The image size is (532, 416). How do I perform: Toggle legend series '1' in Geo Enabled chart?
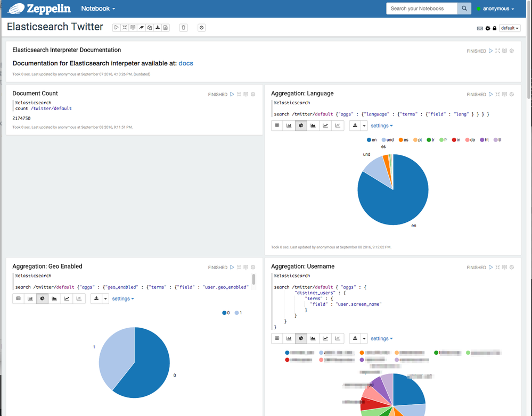point(238,313)
